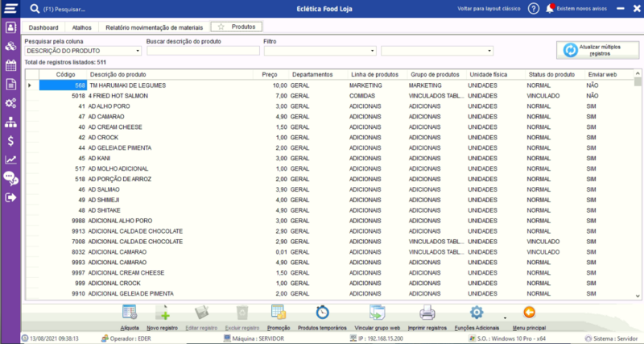Open the contacts sidebar icon
The height and width of the screenshot is (344, 644).
coord(10,27)
